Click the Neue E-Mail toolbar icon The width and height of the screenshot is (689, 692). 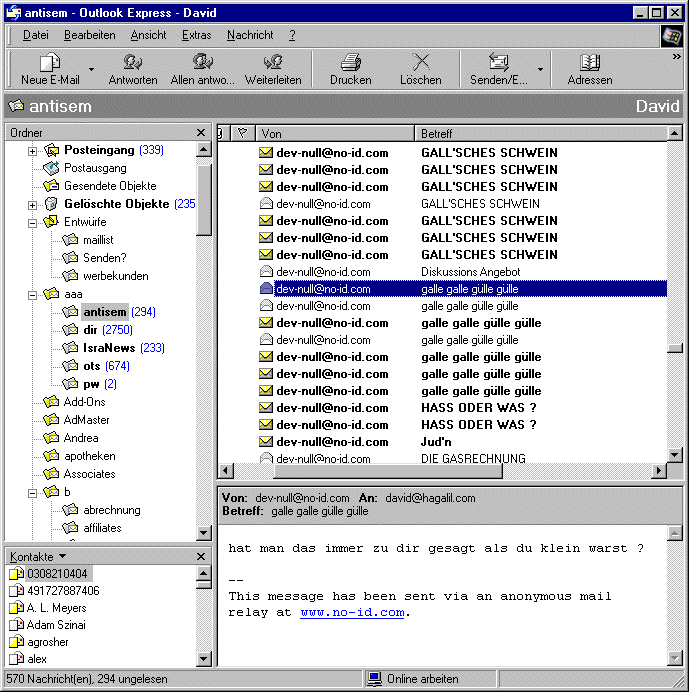click(50, 63)
